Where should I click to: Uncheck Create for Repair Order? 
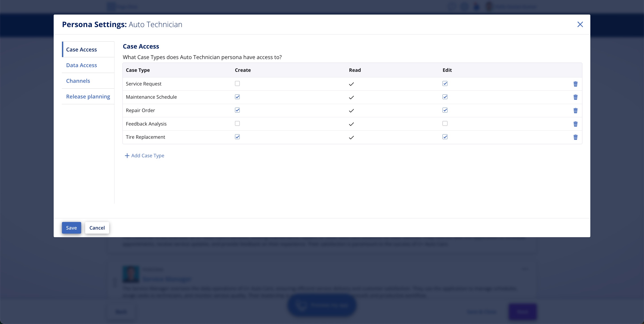pyautogui.click(x=237, y=110)
